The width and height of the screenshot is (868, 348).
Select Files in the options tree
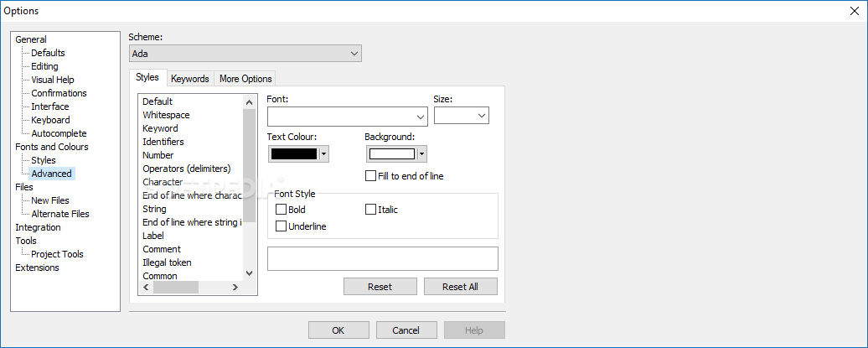(23, 187)
